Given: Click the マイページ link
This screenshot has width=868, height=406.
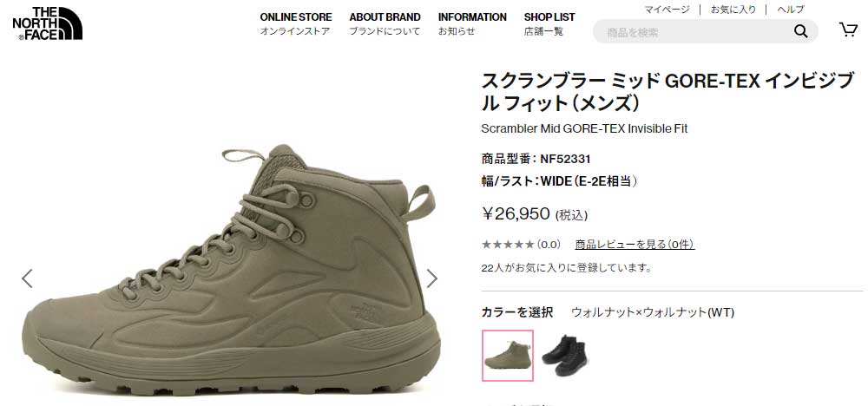Looking at the screenshot, I should click(667, 10).
